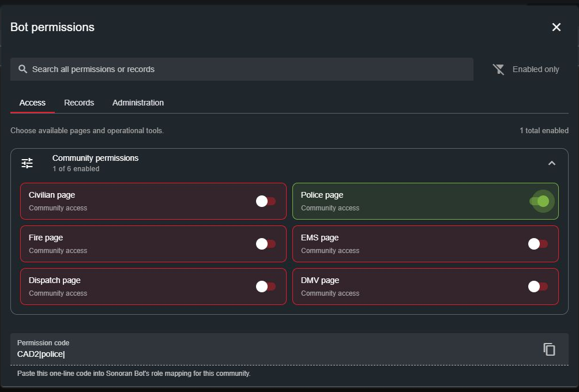Click the Fire page label
Viewport: 579px width, 392px height.
click(46, 238)
